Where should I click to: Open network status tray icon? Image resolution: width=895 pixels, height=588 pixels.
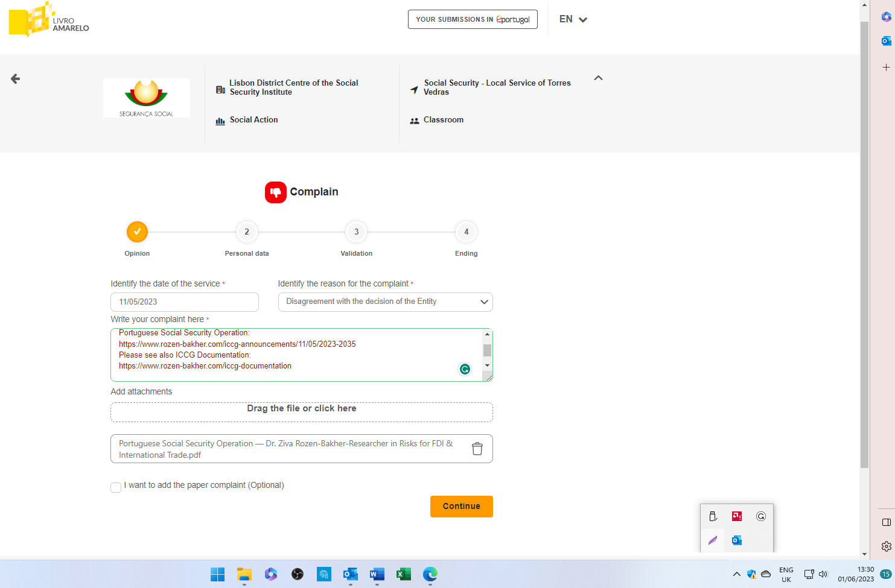(x=809, y=574)
